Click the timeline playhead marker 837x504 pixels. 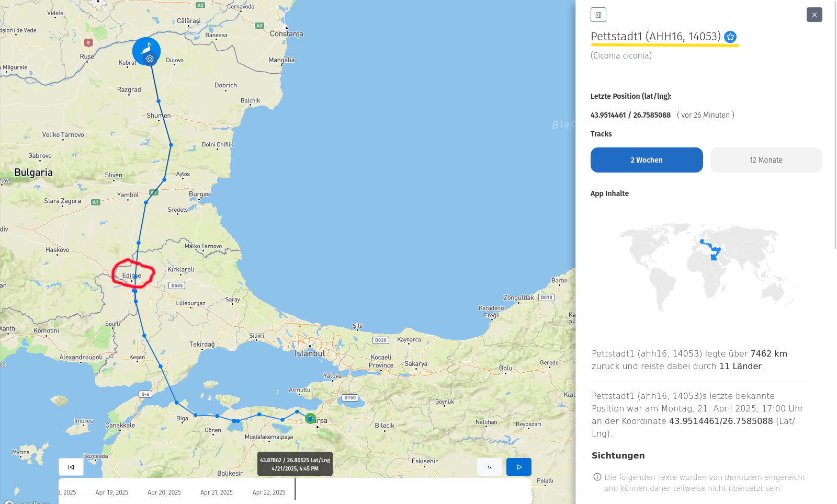coord(295,489)
